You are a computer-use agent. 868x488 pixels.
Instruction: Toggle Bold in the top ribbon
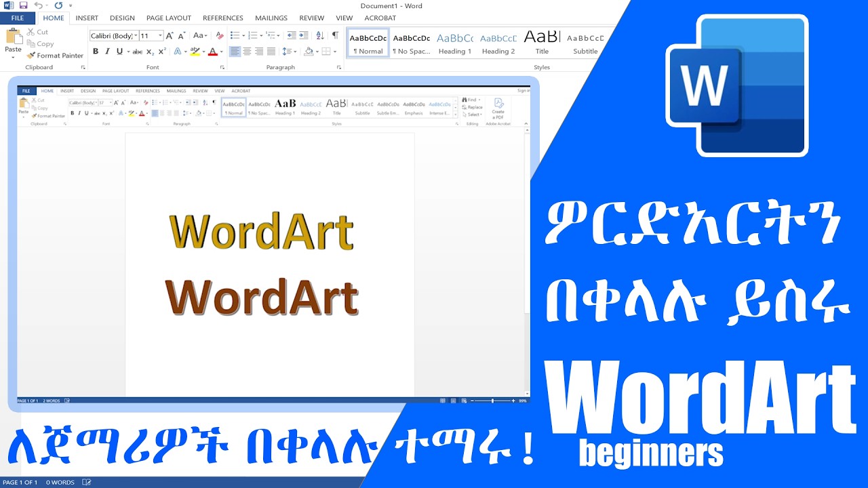(96, 52)
